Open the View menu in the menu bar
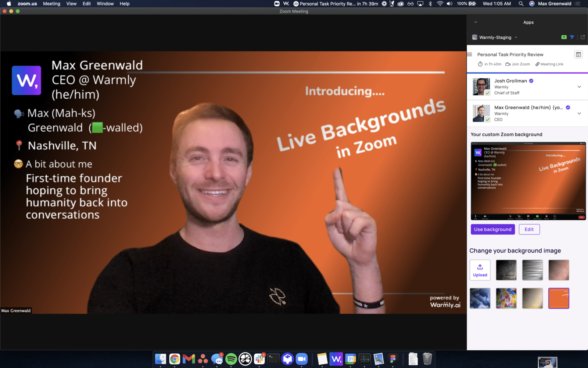588x368 pixels. click(x=71, y=4)
